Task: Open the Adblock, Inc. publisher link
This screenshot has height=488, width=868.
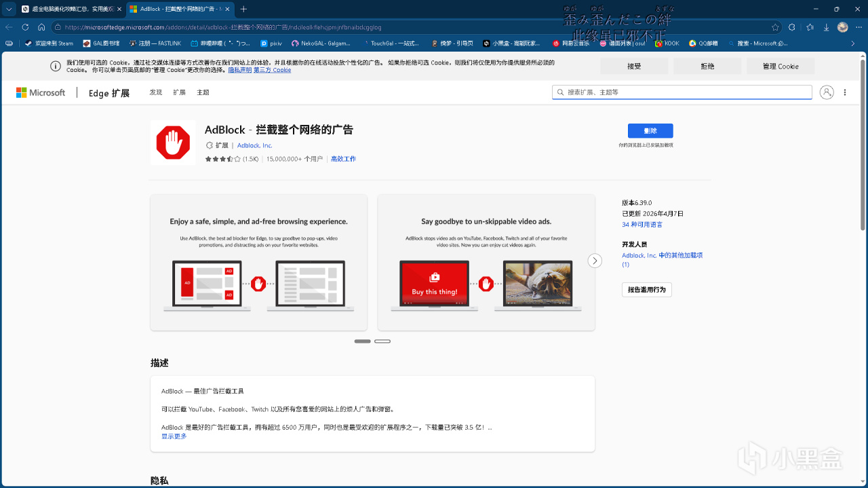Action: coord(254,145)
